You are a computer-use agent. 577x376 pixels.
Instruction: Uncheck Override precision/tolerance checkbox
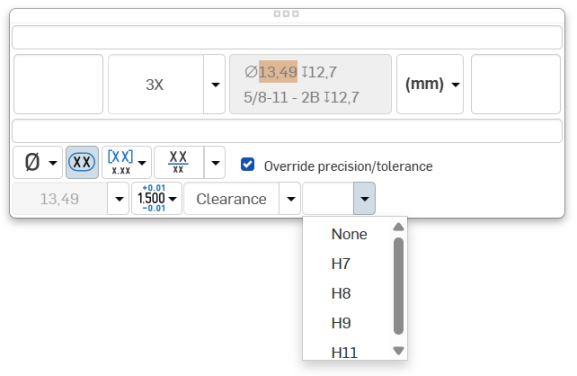coord(247,164)
